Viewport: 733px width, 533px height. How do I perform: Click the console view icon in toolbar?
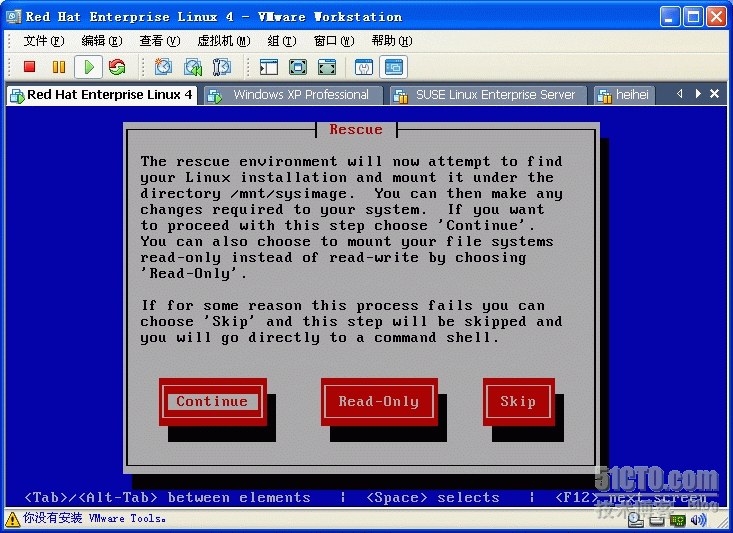pyautogui.click(x=393, y=67)
